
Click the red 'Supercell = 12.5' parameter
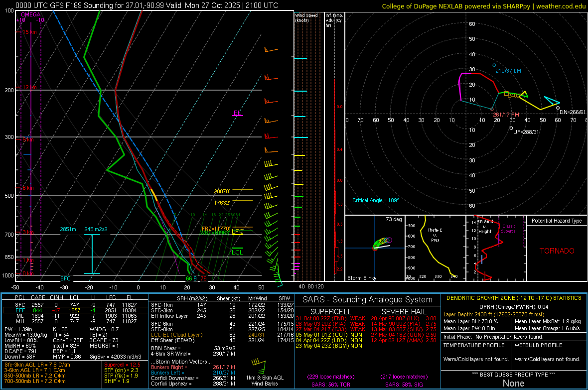(122, 365)
